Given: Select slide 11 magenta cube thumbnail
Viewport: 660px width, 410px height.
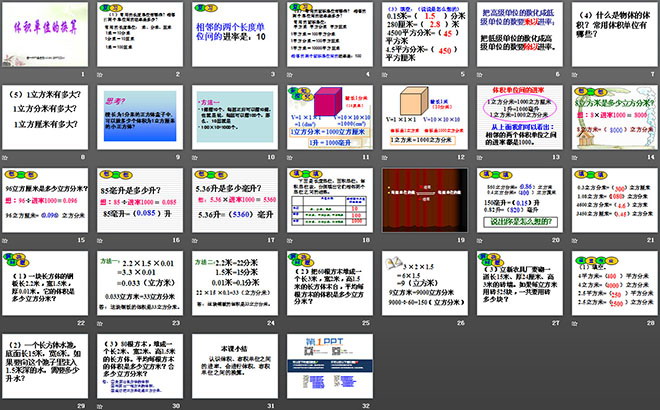Looking at the screenshot, I should pos(330,117).
